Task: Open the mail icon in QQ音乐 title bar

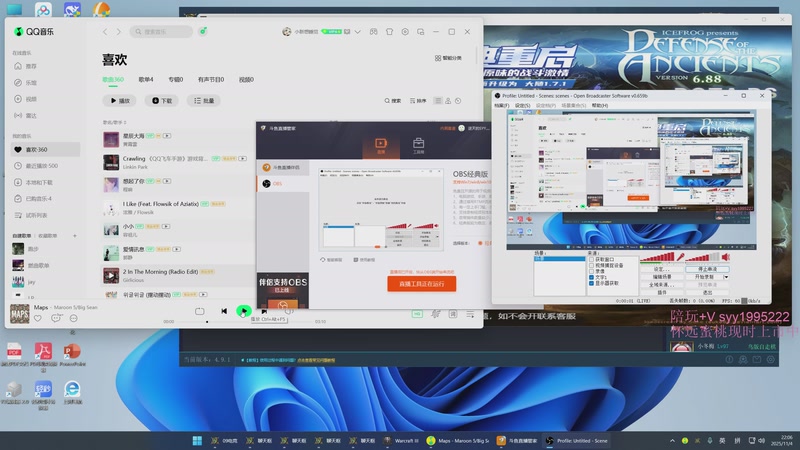Action: (347, 32)
